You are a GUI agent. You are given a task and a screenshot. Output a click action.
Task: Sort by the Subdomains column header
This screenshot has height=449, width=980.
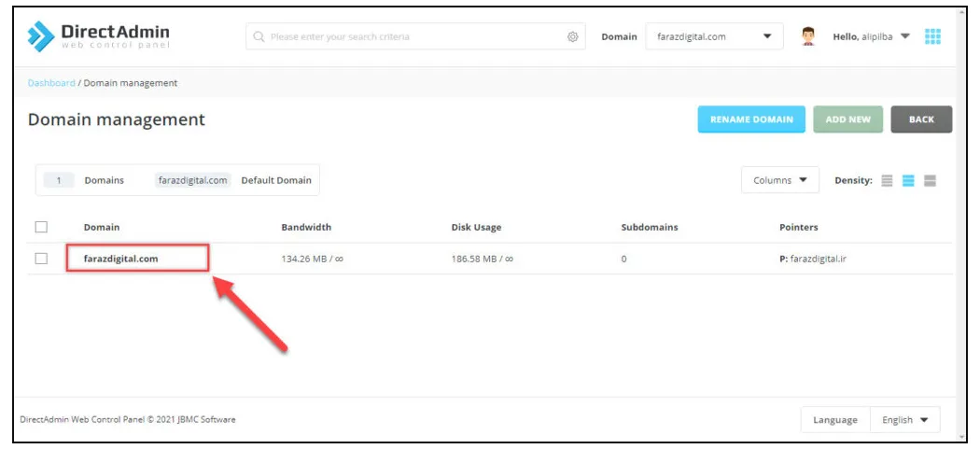(650, 227)
